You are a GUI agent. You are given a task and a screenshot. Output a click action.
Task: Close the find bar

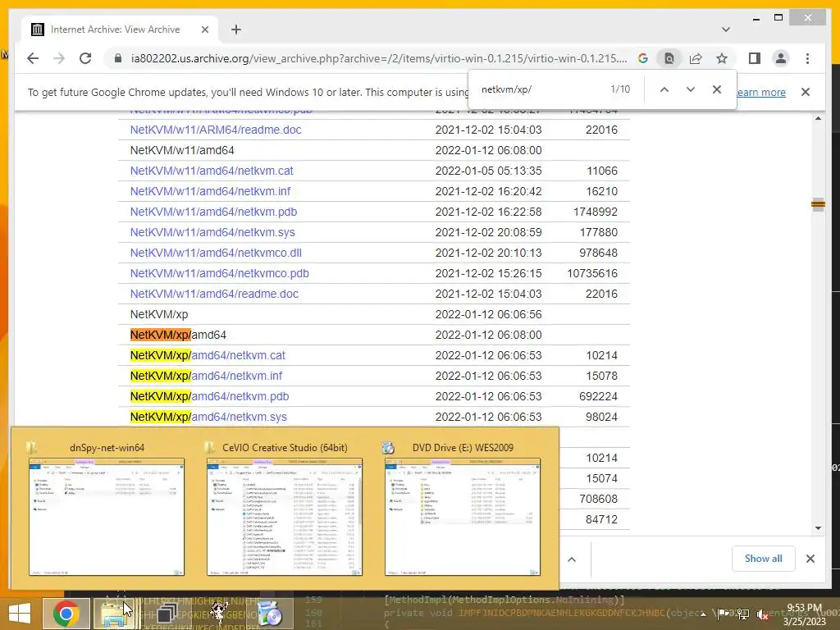717,89
